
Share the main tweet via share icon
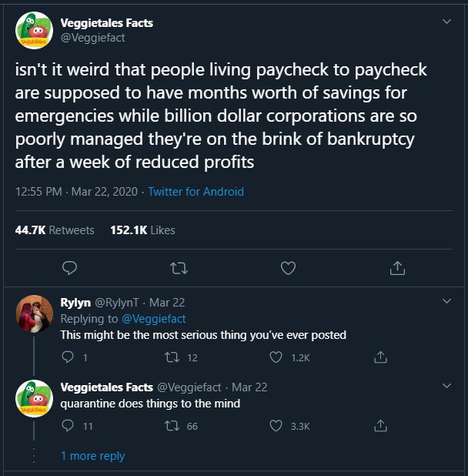pos(397,268)
